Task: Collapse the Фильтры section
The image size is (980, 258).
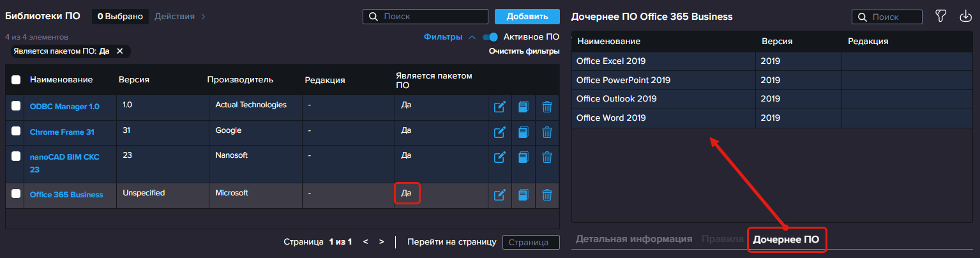Action: 449,37
